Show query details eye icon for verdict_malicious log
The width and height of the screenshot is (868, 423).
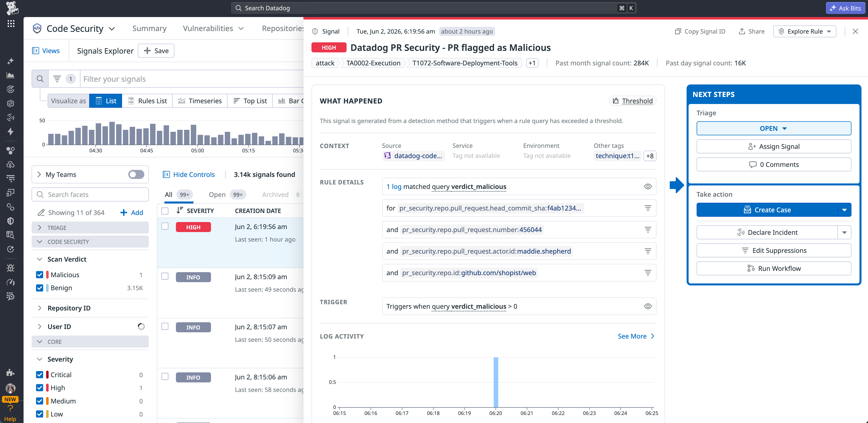648,186
